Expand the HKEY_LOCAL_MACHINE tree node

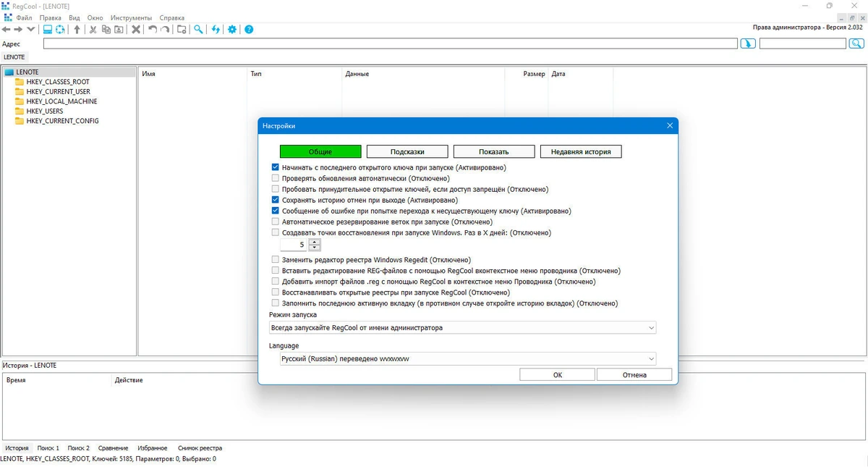61,101
